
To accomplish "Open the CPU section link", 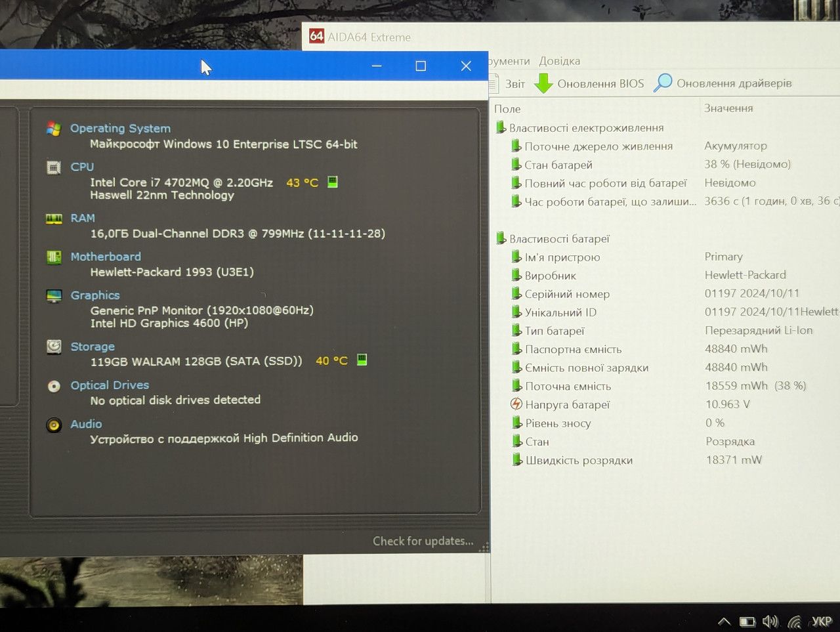I will (82, 167).
